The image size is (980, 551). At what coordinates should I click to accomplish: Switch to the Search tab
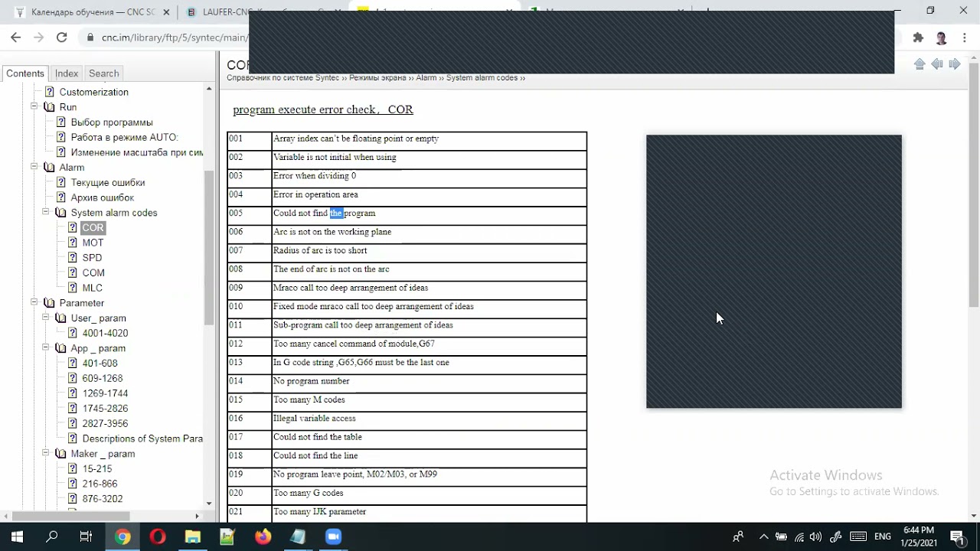click(x=104, y=73)
